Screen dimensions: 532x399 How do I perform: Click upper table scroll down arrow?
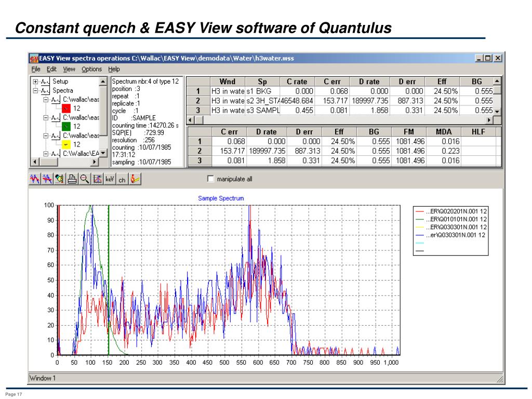(x=497, y=111)
